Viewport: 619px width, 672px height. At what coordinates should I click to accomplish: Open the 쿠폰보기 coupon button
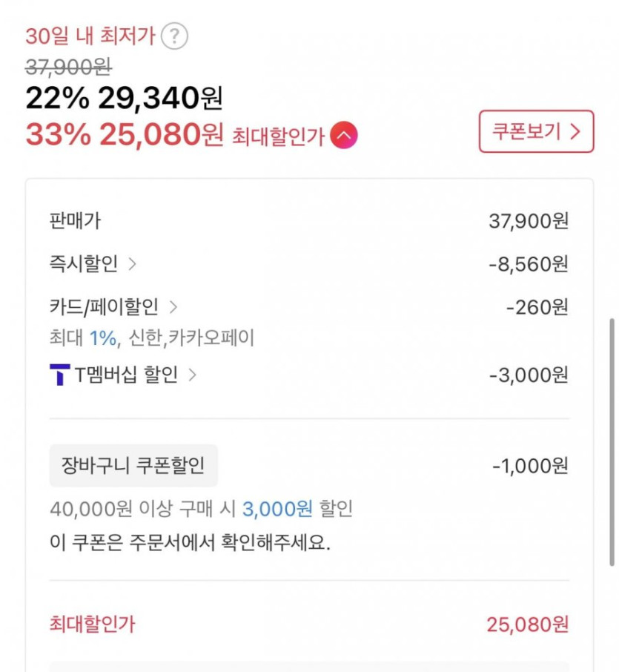pos(536,131)
